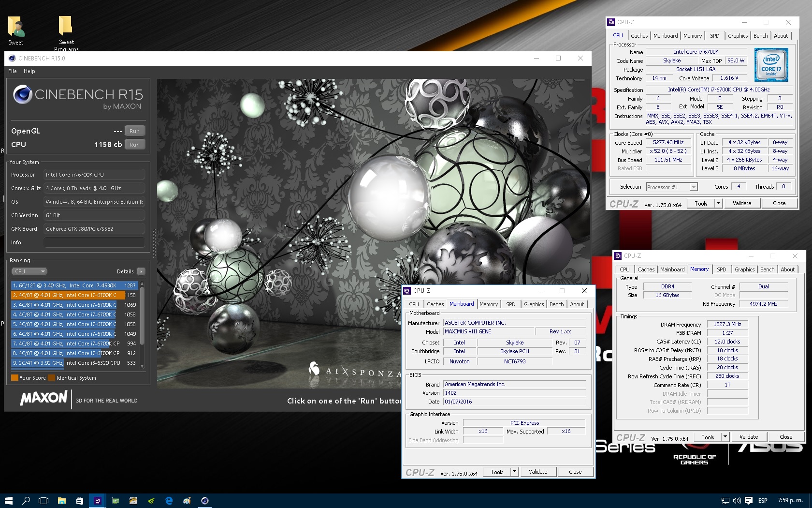Click the Core Speed value 5277.43 MHz
Image resolution: width=812 pixels, height=508 pixels.
(x=668, y=143)
